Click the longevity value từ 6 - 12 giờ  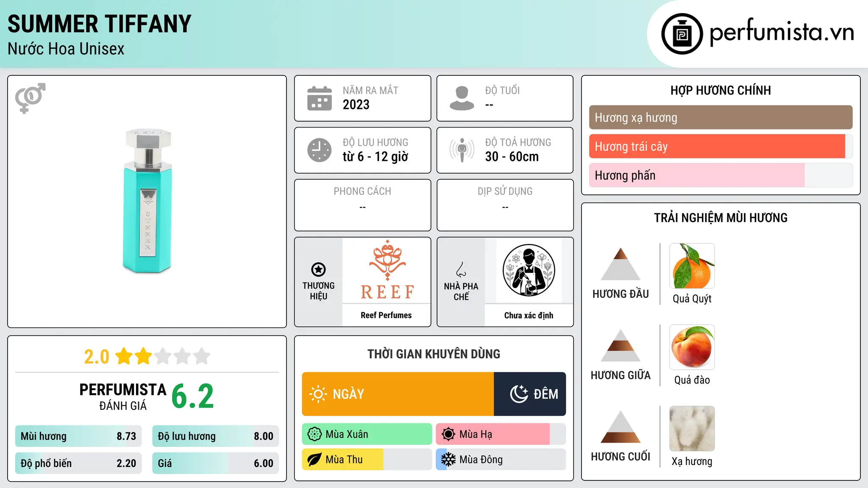pyautogui.click(x=375, y=157)
